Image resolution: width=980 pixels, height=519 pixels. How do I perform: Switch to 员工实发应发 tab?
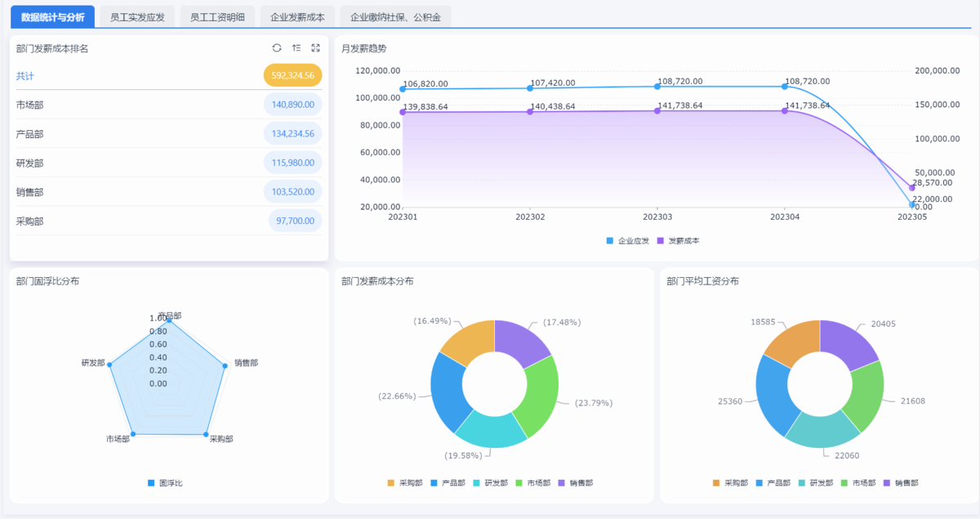[x=137, y=17]
